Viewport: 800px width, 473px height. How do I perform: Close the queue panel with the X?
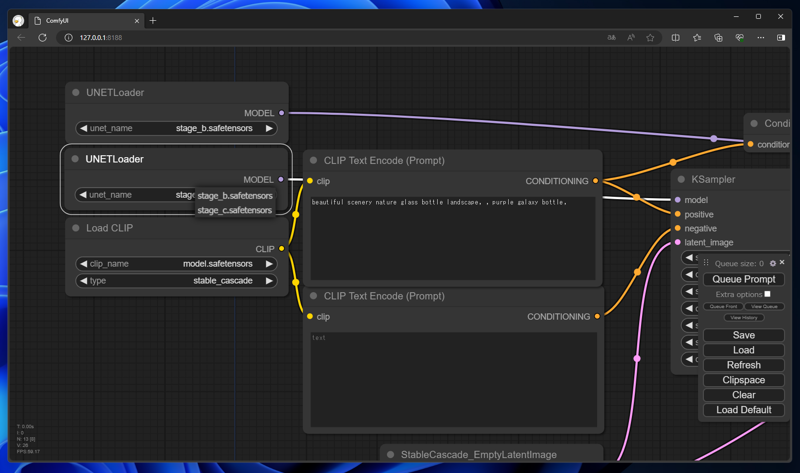pos(782,262)
